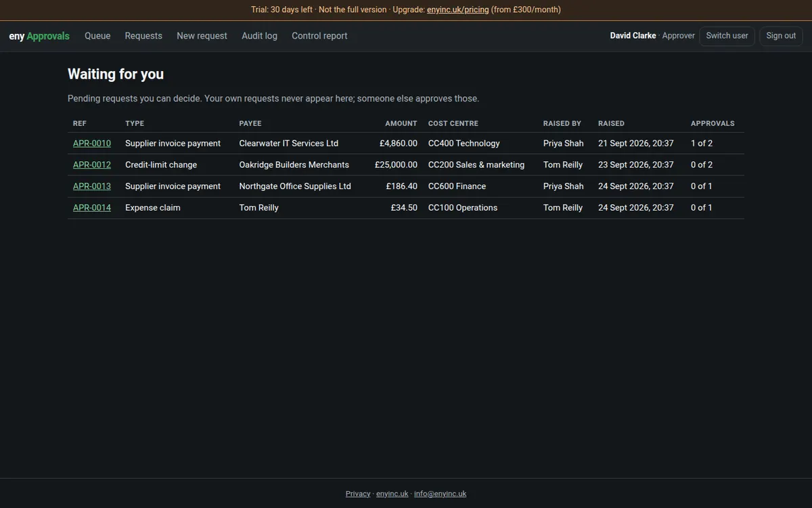Click the TYPE column header
Screen dimensions: 812x508
click(135, 123)
